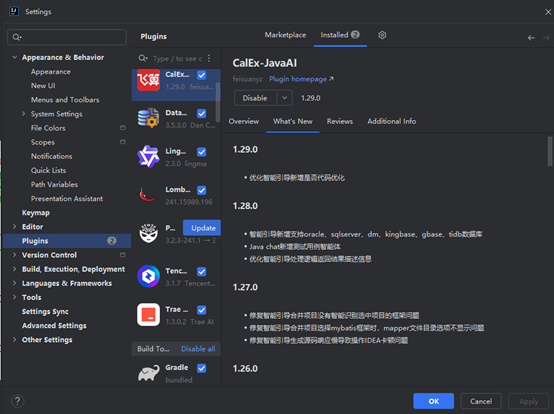Select the CalEx-JavaAI plugin icon
Screen dimensions: 554x414
click(148, 80)
